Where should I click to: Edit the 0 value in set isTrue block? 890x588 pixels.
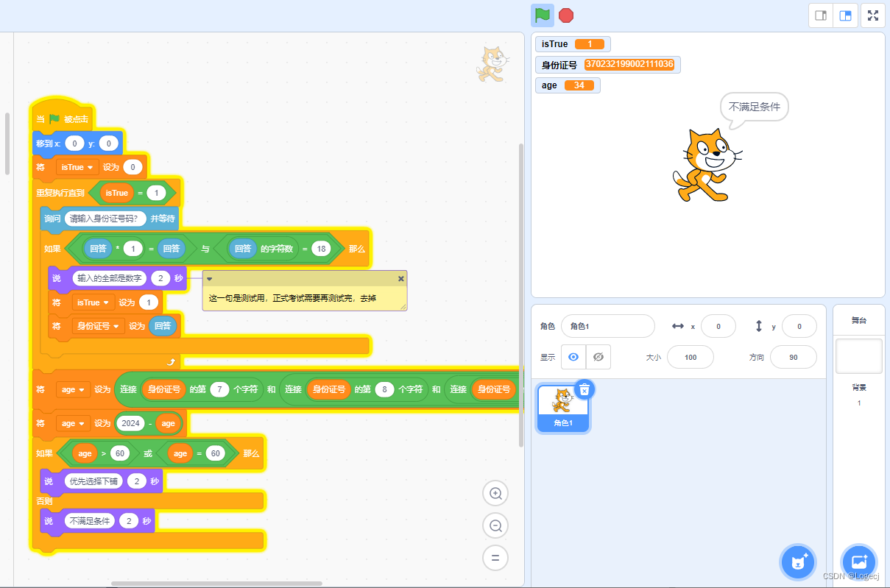[x=133, y=167]
